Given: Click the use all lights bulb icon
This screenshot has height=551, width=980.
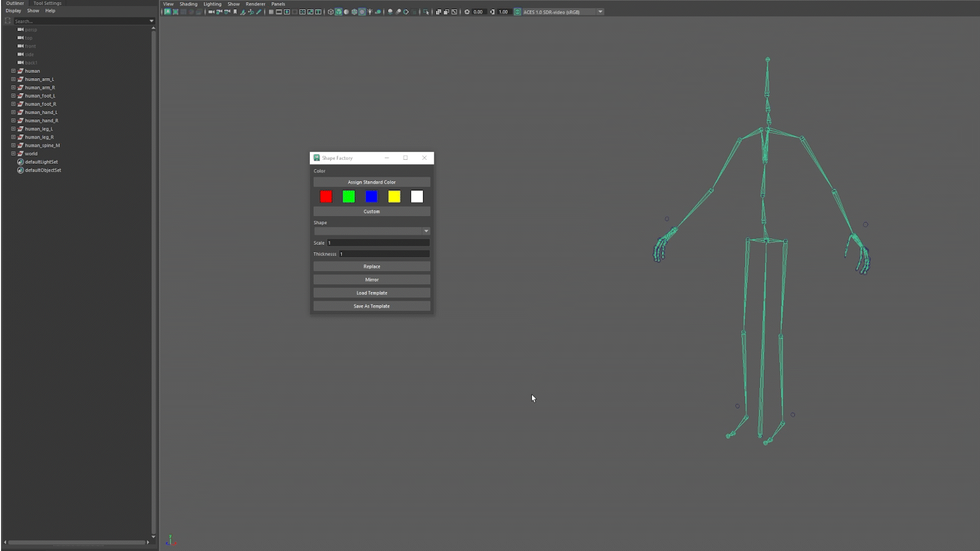Looking at the screenshot, I should point(370,12).
